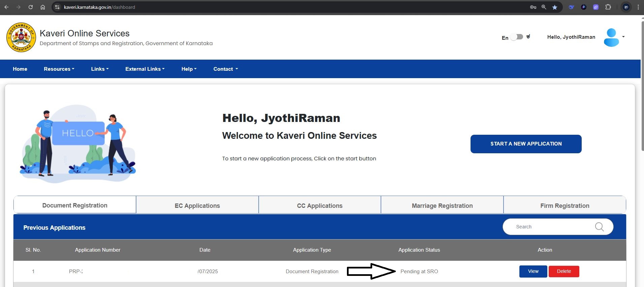Open the browser zoom magnifier icon
Viewport: 644px width, 287px height.
[x=544, y=7]
